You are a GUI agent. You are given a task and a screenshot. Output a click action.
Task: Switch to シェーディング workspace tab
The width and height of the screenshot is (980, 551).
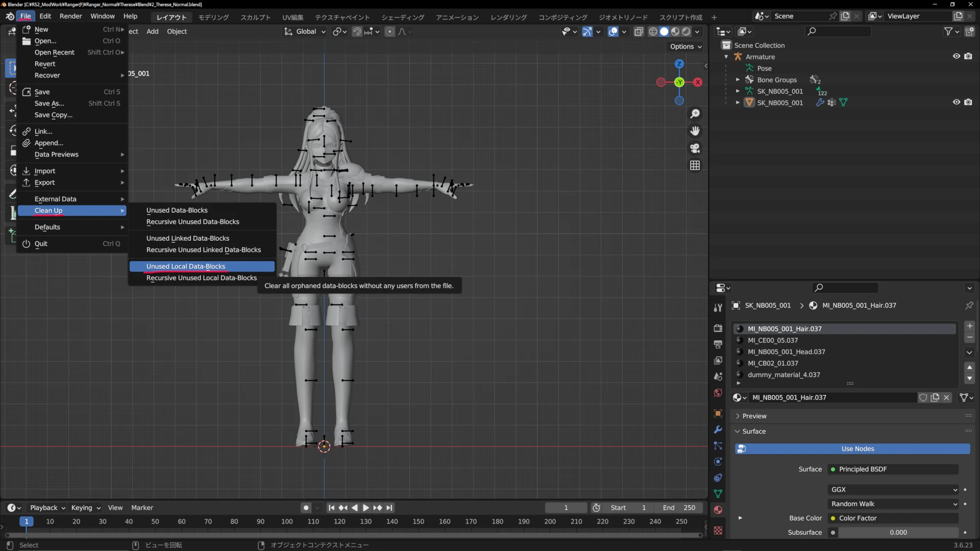point(403,17)
